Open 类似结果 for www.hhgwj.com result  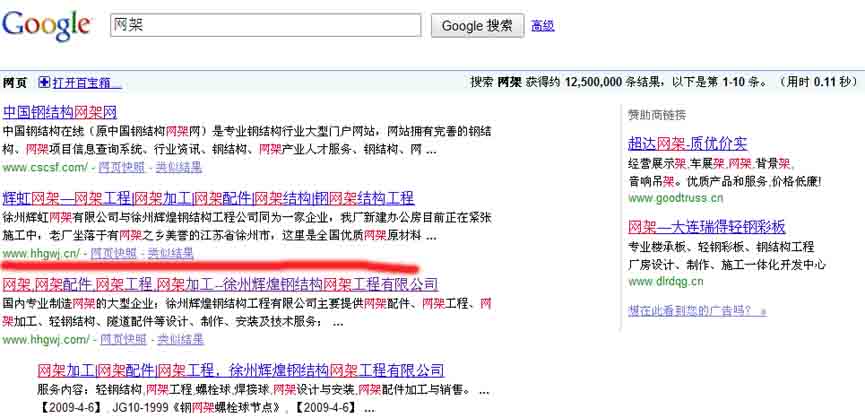pyautogui.click(x=180, y=339)
